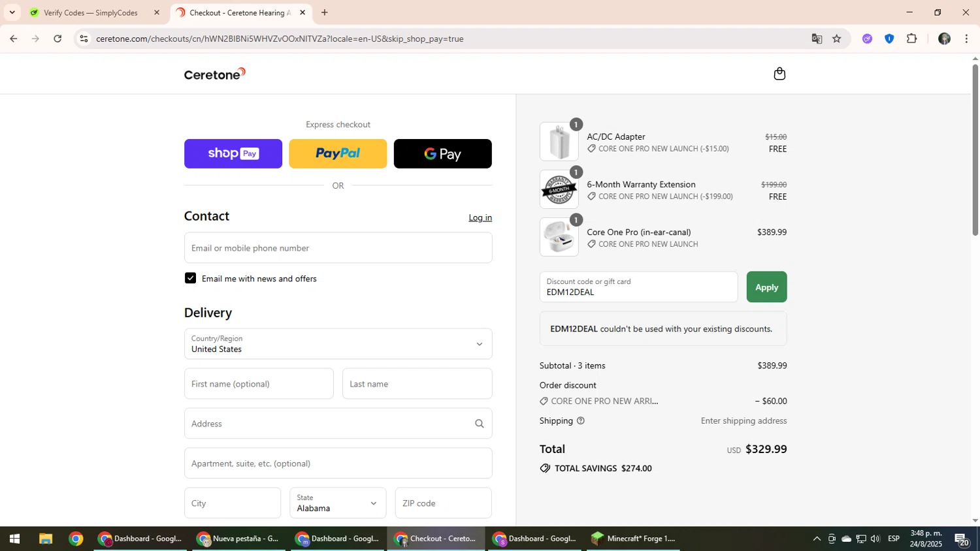Screen dimensions: 980x551
Task: Show hidden system tray icons
Action: coord(817,539)
